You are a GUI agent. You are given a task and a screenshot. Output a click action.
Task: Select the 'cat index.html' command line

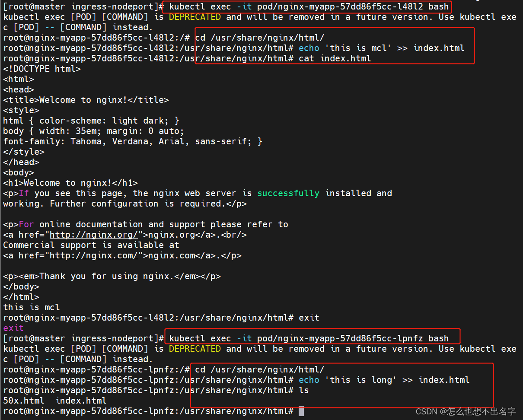coord(335,58)
